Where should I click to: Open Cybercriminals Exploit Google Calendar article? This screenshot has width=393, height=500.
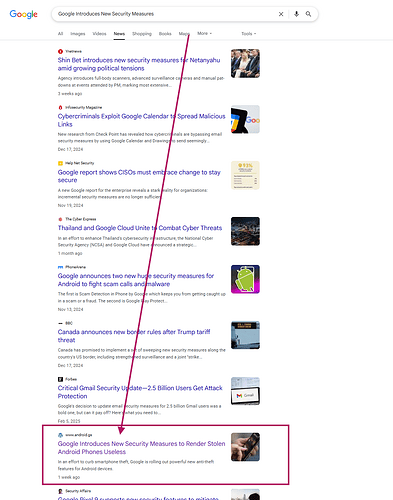pyautogui.click(x=141, y=120)
